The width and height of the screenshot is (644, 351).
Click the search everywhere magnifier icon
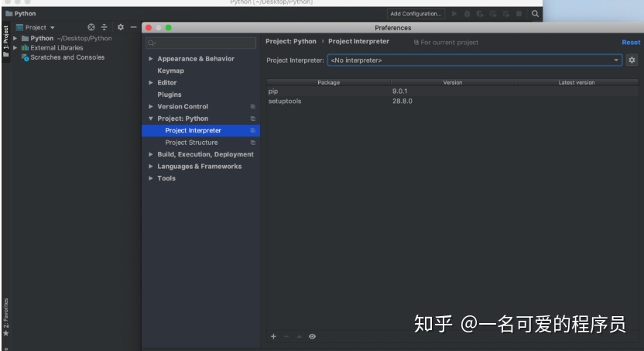tap(535, 14)
